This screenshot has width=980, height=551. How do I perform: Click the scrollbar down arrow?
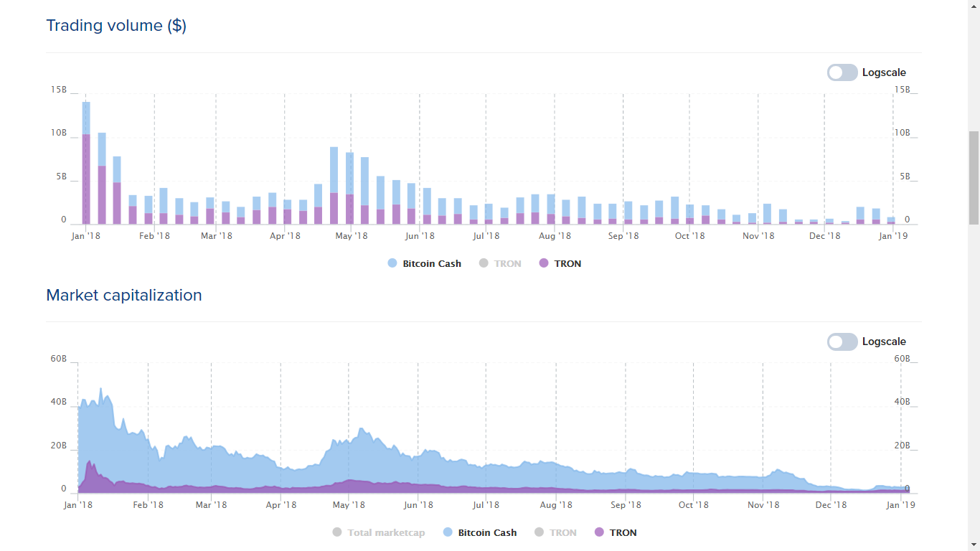click(974, 545)
